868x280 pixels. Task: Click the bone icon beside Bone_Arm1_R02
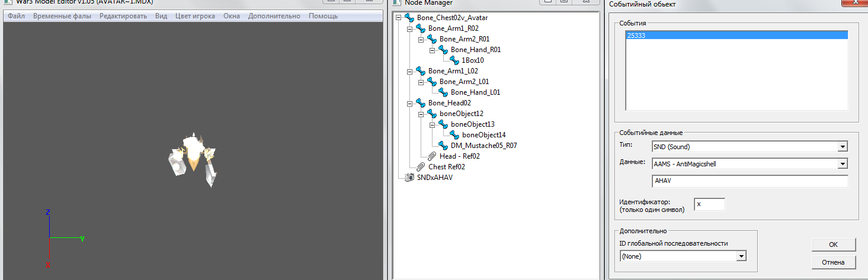[421, 28]
